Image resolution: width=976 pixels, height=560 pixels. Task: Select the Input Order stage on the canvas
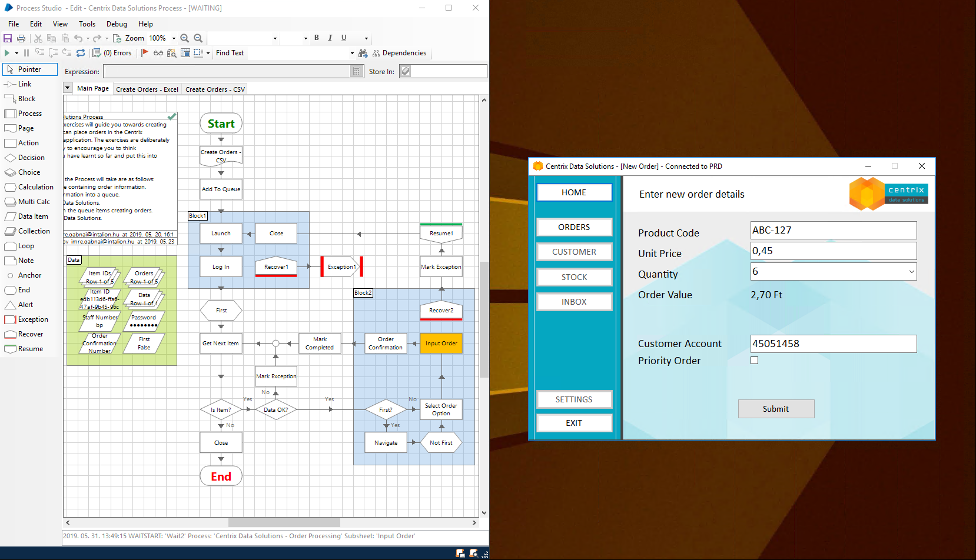coord(441,344)
